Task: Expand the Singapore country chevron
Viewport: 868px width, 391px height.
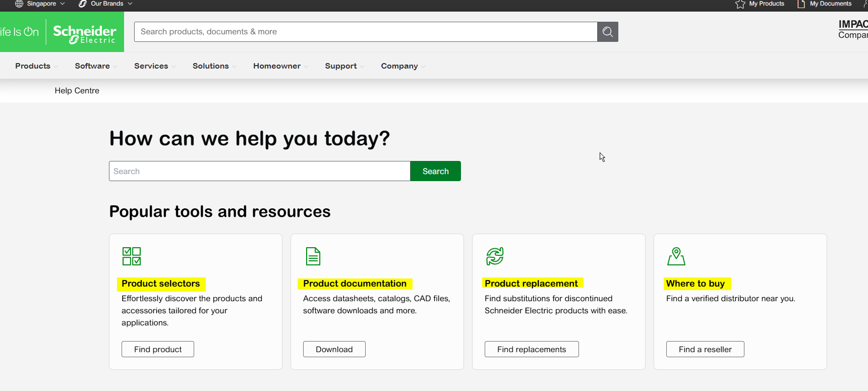Action: point(63,4)
